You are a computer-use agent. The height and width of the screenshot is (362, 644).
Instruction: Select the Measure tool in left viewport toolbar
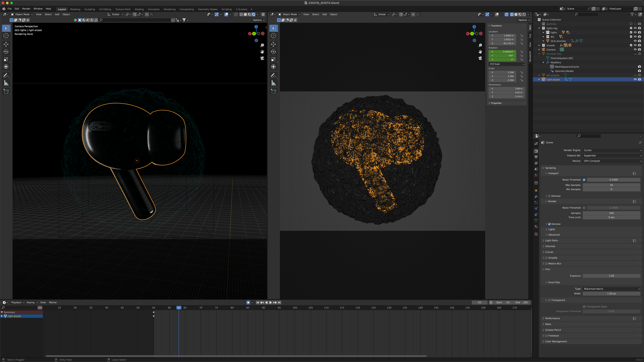[x=6, y=83]
